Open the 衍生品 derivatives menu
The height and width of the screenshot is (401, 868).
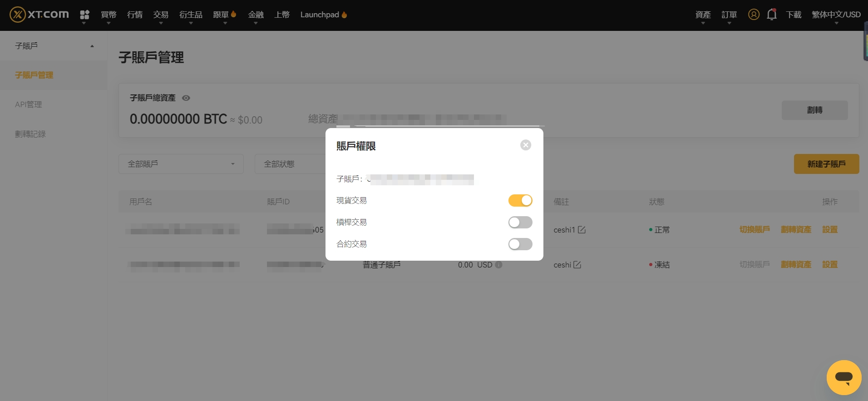tap(191, 15)
